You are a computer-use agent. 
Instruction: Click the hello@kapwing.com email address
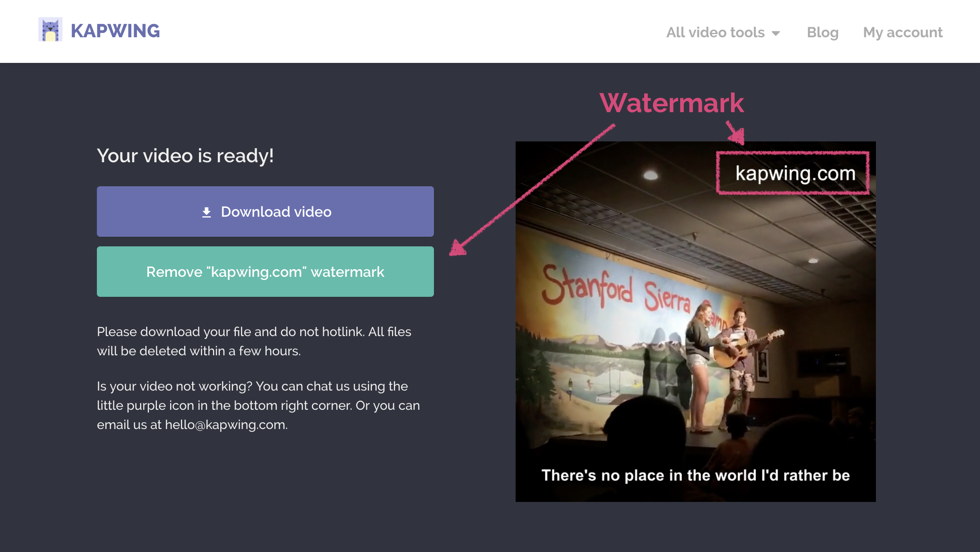click(x=226, y=425)
